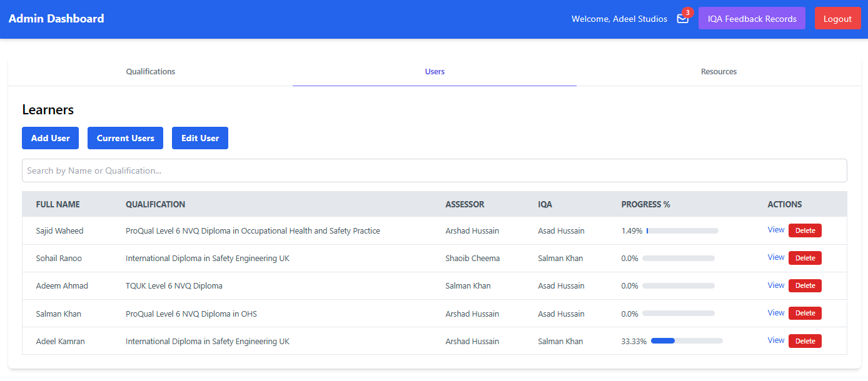Screen dimensions: 868x381
Task: Open the Current Users list
Action: tap(125, 137)
